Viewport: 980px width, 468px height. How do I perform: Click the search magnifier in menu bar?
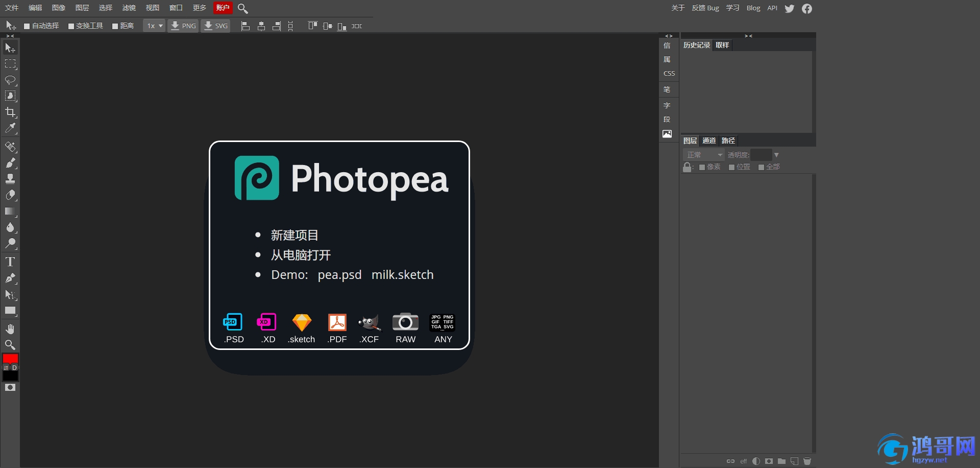coord(243,8)
